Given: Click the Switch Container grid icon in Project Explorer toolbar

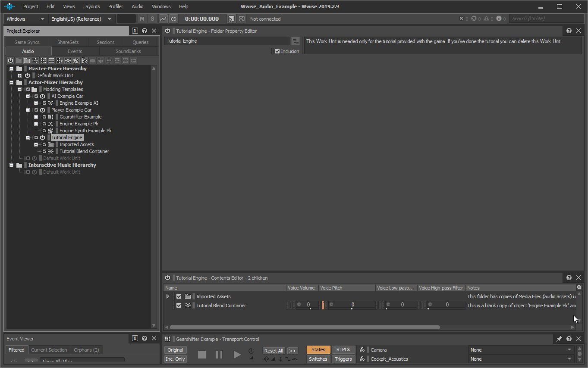Looking at the screenshot, I should pyautogui.click(x=43, y=61).
